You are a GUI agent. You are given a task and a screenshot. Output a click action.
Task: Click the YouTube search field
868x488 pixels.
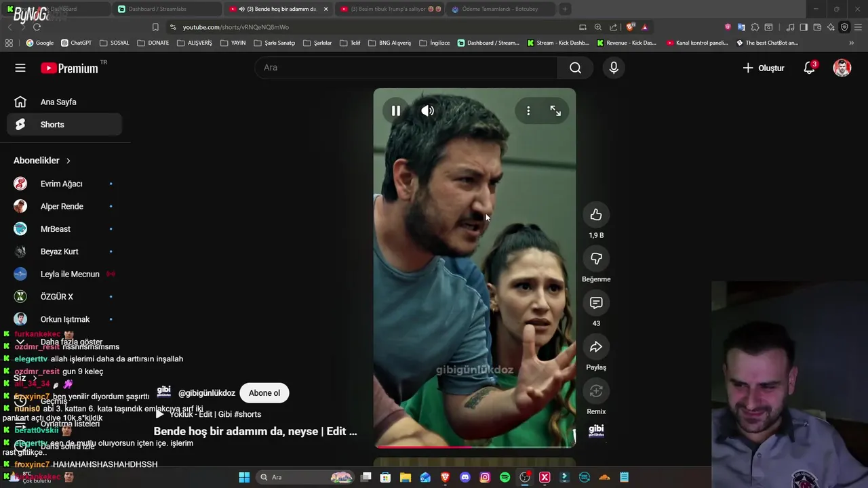click(x=406, y=68)
